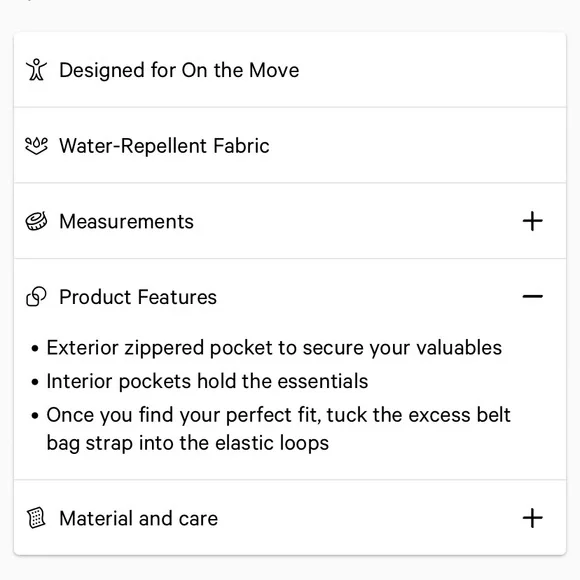Select the Product Features heading
The height and width of the screenshot is (580, 580).
coord(138,297)
